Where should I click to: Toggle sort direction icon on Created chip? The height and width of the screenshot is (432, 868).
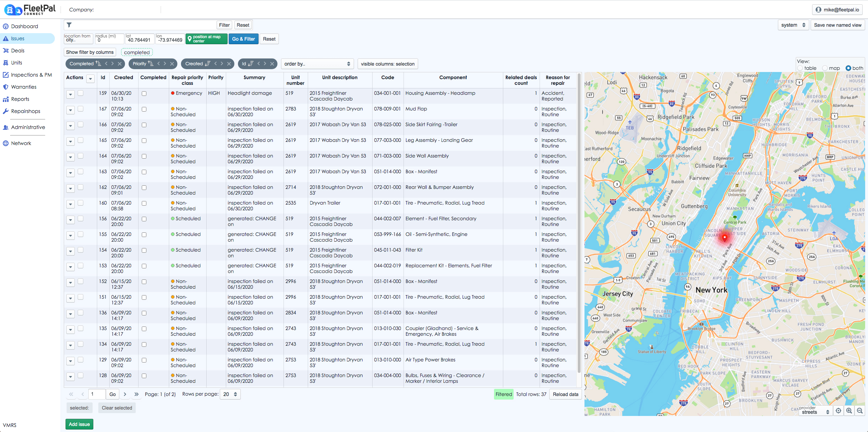208,64
